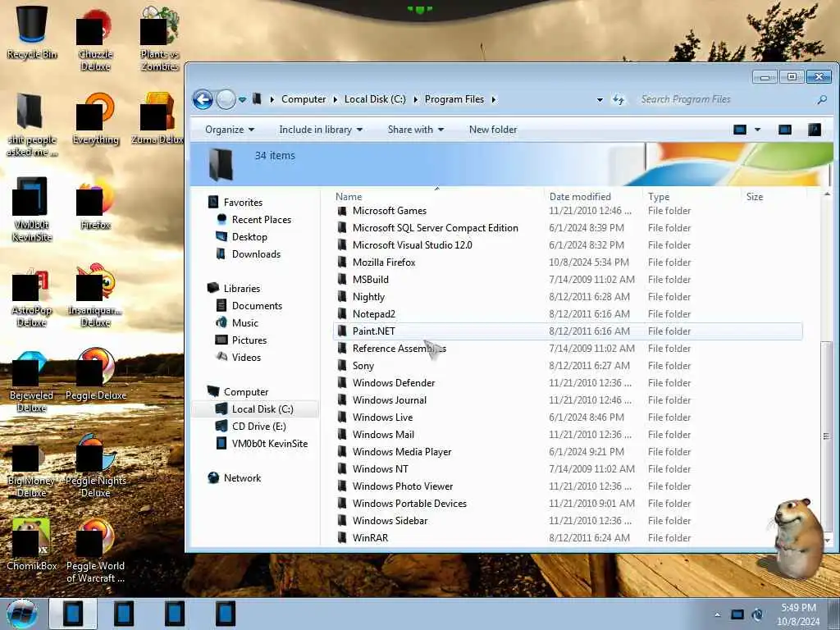
Task: Open Include in library dropdown
Action: click(321, 130)
